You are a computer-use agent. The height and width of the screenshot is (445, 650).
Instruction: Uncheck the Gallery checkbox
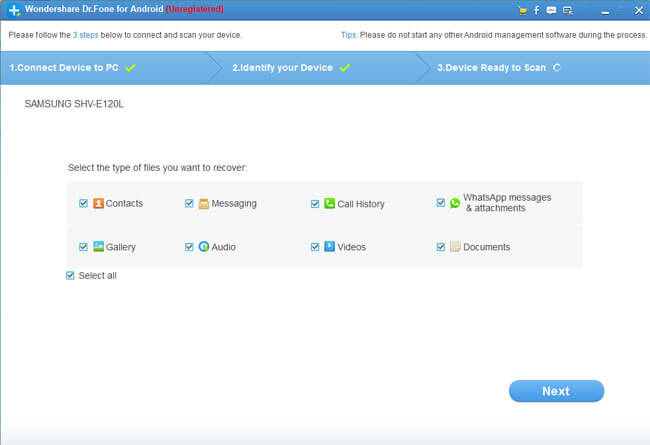tap(83, 247)
